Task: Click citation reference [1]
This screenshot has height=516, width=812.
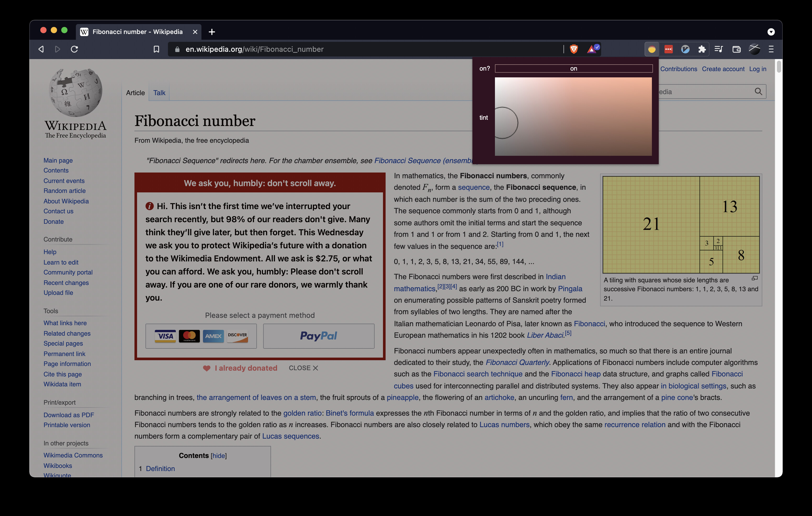Action: tap(500, 244)
